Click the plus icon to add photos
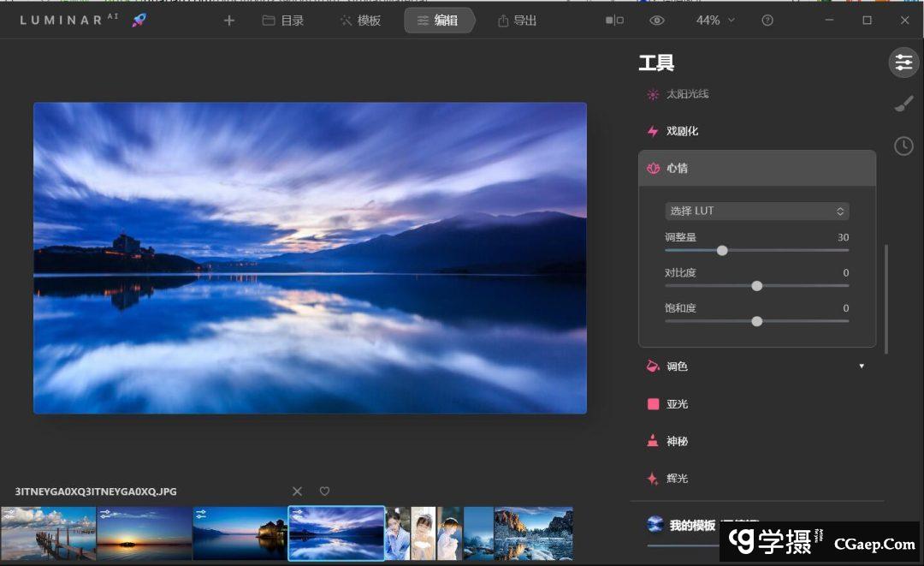 point(229,21)
